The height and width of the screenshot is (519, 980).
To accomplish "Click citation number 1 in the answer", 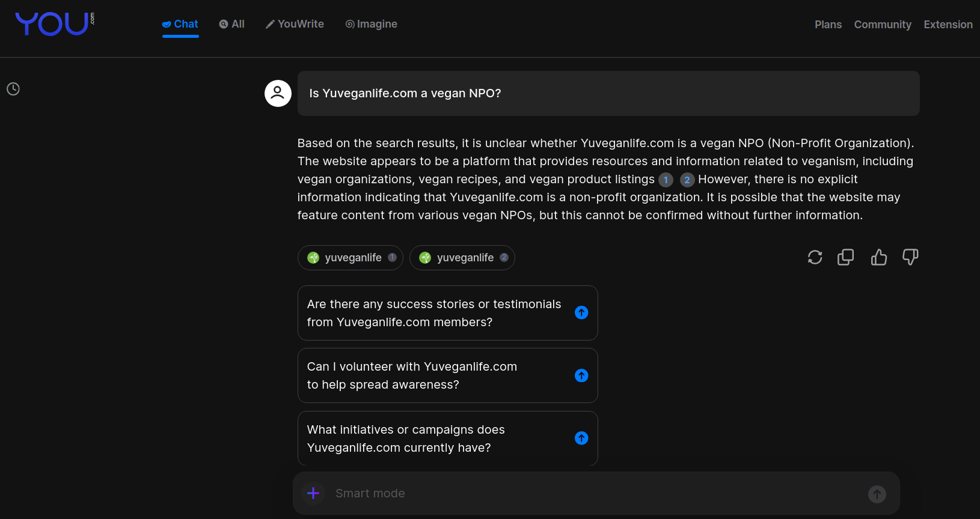I will pyautogui.click(x=666, y=180).
